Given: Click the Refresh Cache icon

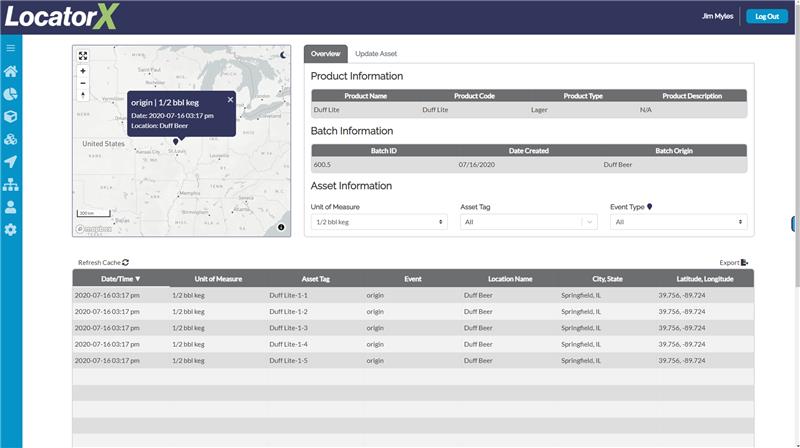Looking at the screenshot, I should coord(126,262).
